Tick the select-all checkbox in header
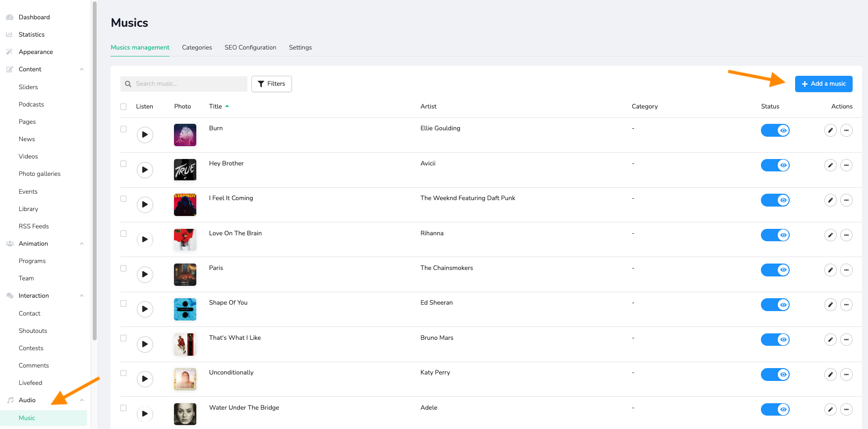868x429 pixels. (x=123, y=107)
